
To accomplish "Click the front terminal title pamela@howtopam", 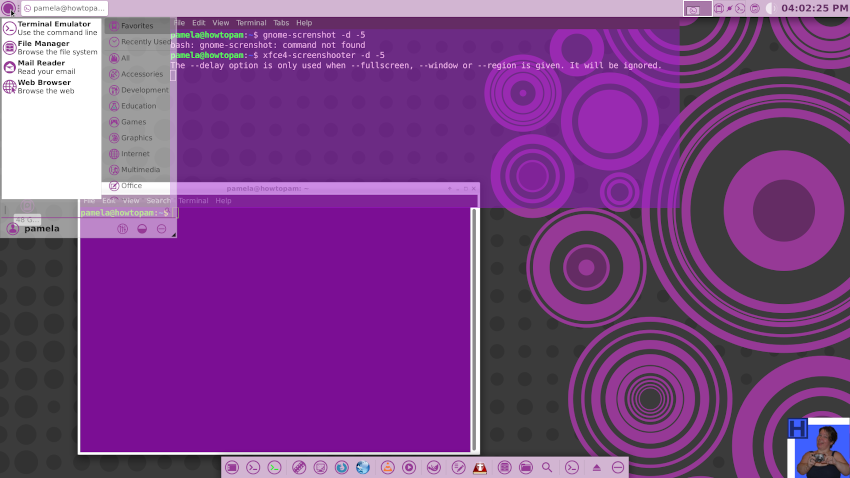I will pos(267,189).
